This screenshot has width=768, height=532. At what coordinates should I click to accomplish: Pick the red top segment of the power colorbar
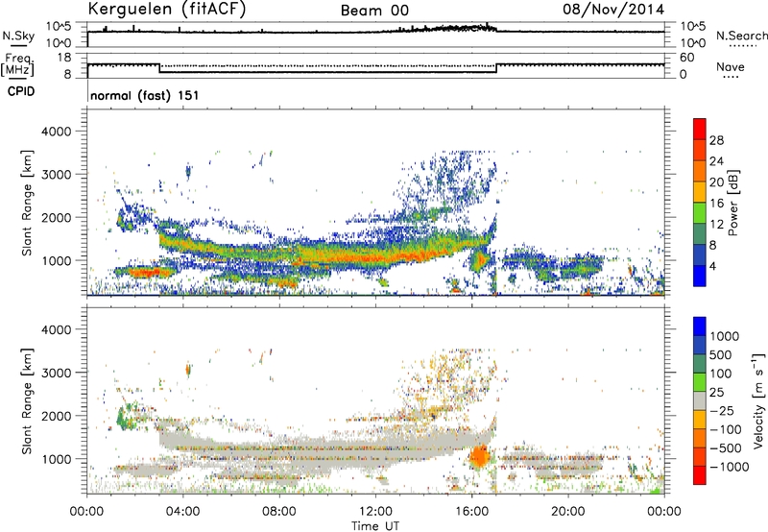tap(700, 130)
